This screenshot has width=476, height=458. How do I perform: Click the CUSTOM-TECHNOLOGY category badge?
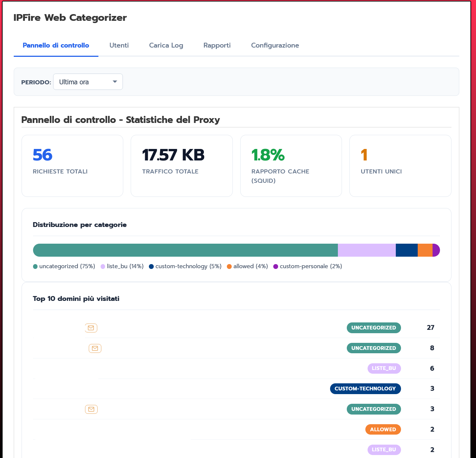pyautogui.click(x=365, y=389)
